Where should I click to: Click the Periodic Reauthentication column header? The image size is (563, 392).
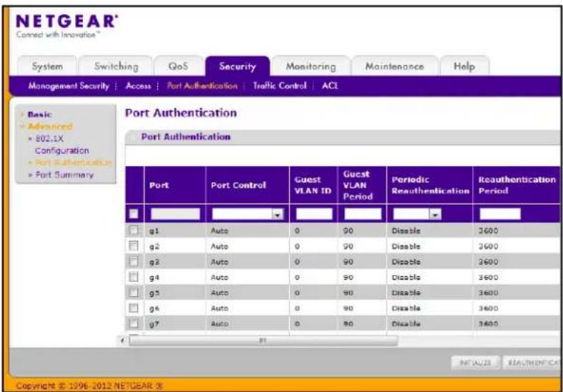431,185
